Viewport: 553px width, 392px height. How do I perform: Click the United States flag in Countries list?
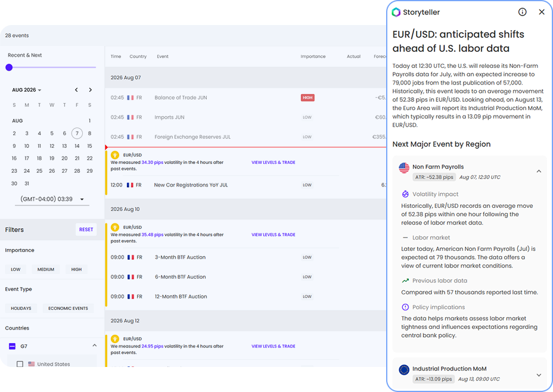[32, 364]
